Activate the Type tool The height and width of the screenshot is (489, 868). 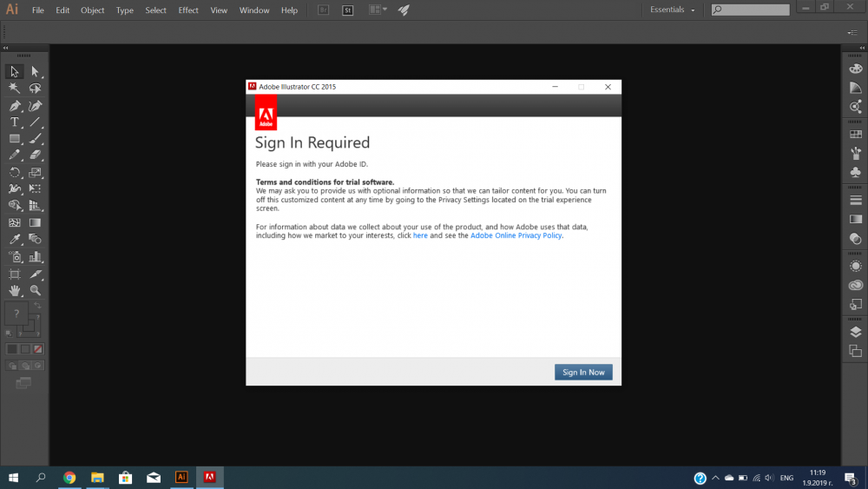15,122
